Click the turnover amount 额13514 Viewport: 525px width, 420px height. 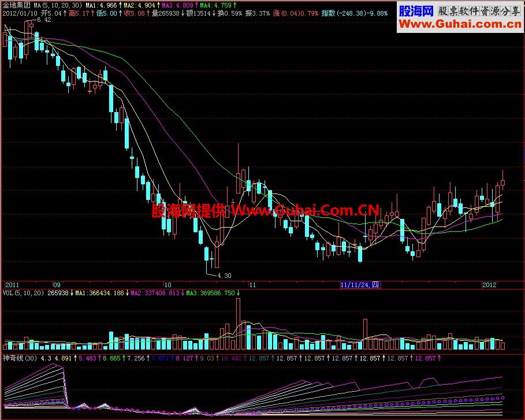(198, 13)
